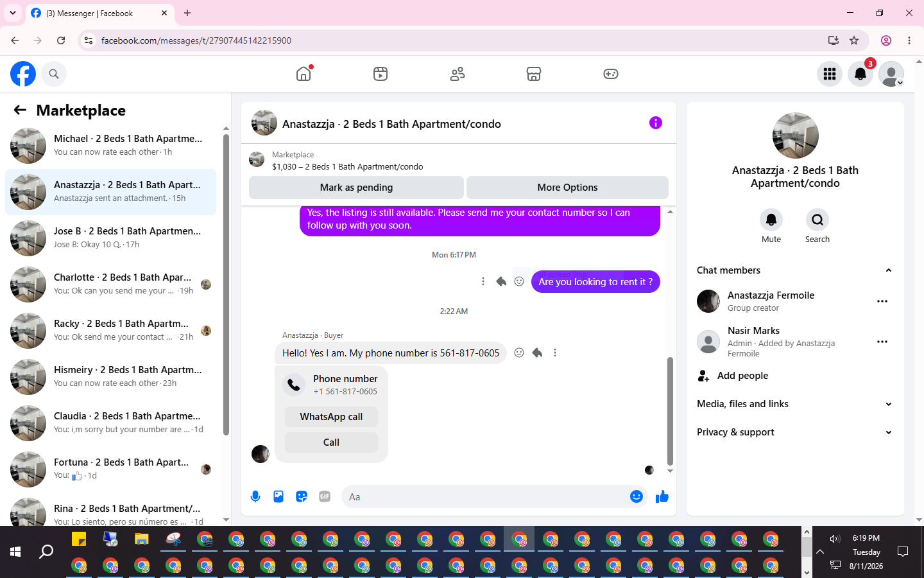The height and width of the screenshot is (578, 924).
Task: Open the account profile menu
Action: [x=891, y=74]
